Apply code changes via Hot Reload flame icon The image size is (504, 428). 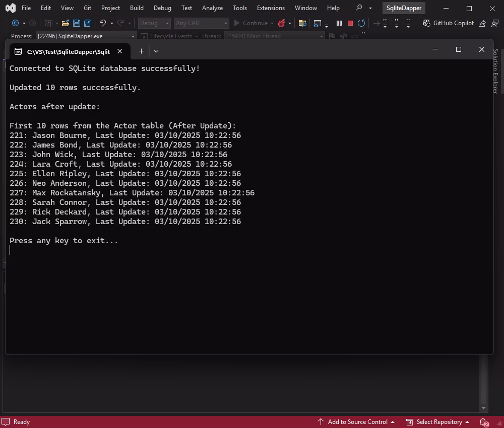point(282,23)
